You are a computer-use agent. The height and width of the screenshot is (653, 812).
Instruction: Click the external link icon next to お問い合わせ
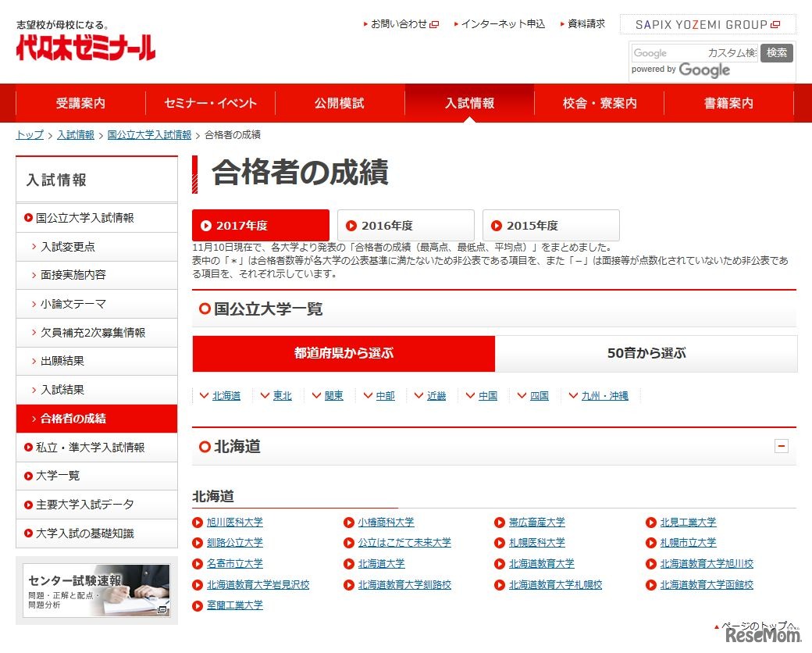click(436, 24)
